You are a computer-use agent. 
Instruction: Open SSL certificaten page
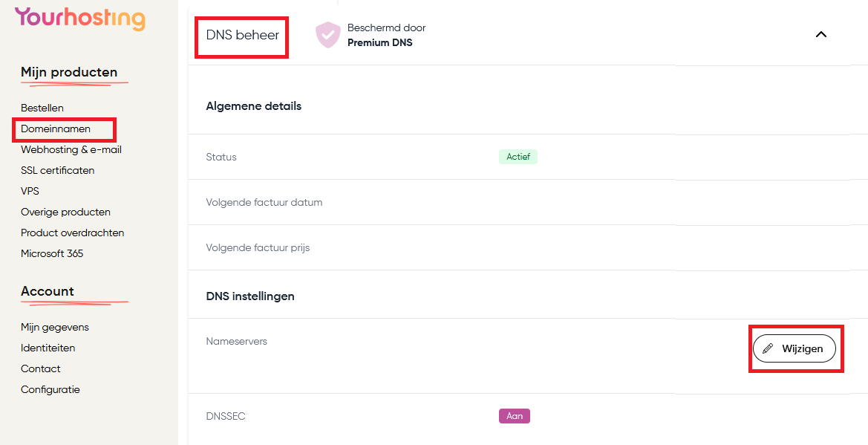58,170
